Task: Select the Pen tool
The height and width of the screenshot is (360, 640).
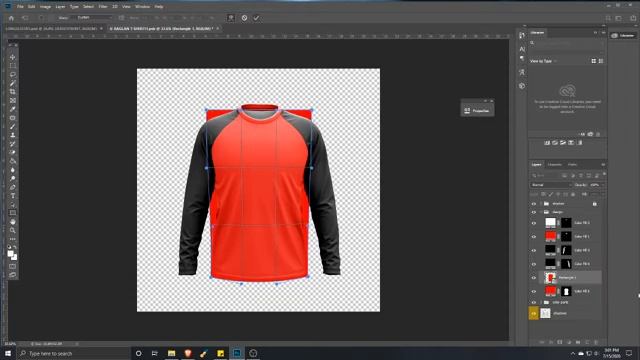Action: (x=13, y=187)
